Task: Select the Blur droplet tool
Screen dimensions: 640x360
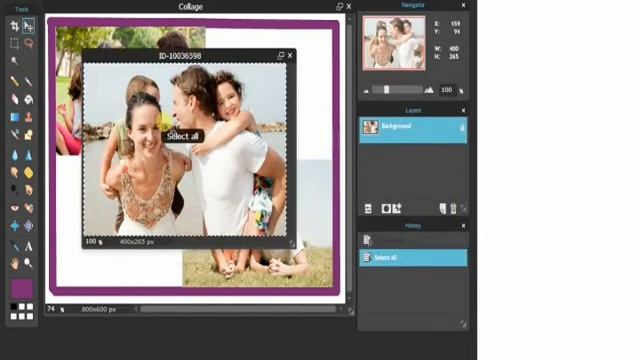Action: [15, 155]
